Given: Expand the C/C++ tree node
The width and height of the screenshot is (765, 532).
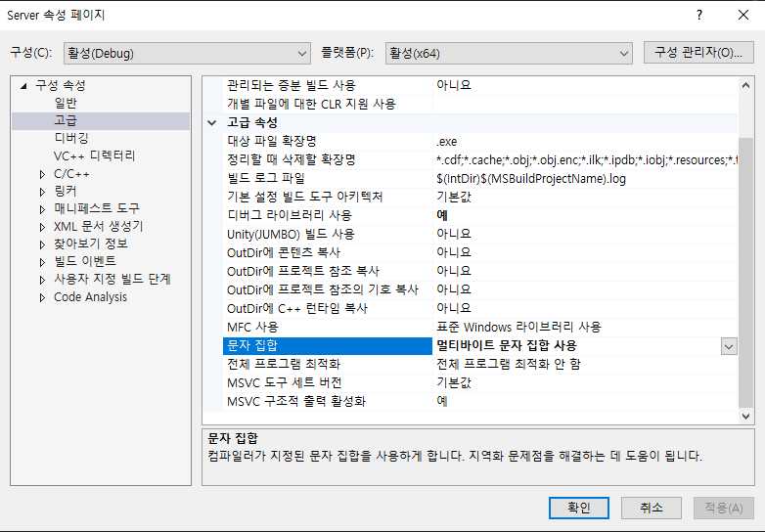Looking at the screenshot, I should [42, 174].
